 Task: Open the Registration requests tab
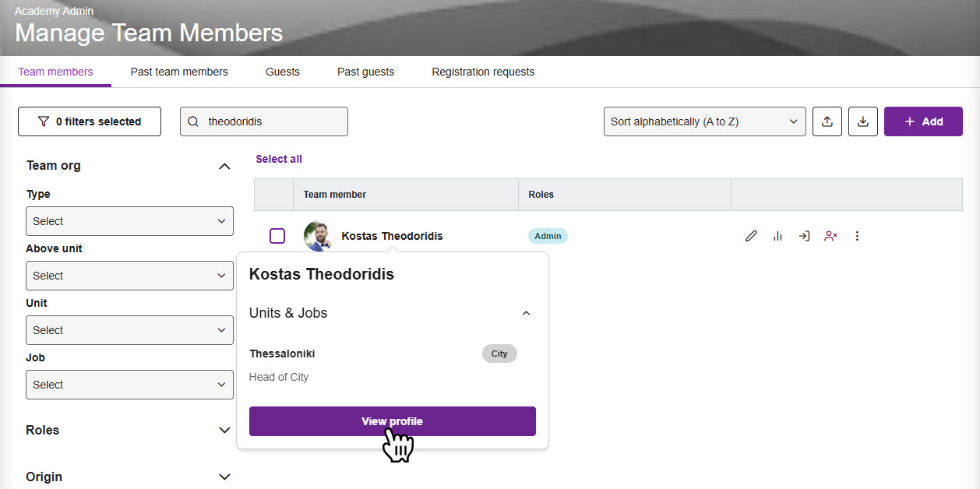tap(483, 72)
